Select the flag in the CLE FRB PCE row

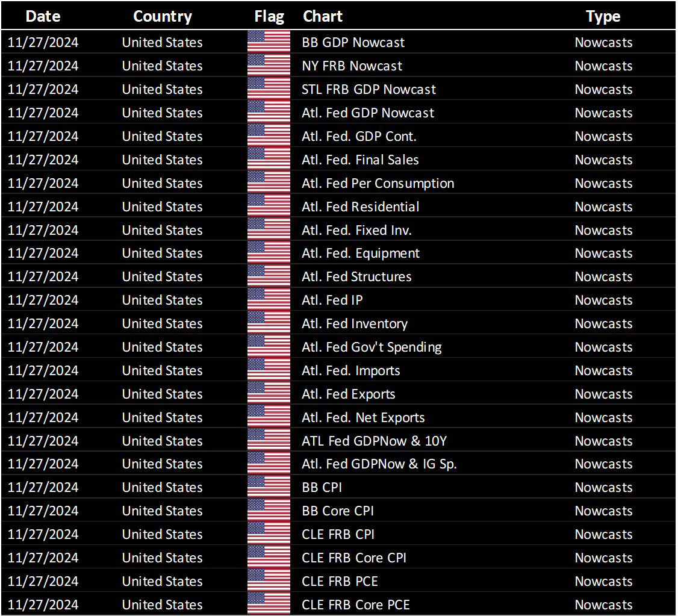click(x=269, y=581)
